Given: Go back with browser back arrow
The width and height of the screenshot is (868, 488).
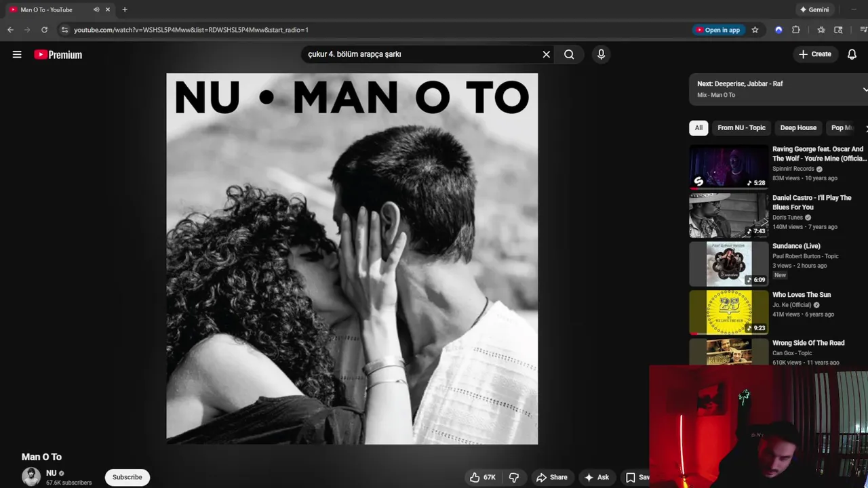Looking at the screenshot, I should click(10, 30).
